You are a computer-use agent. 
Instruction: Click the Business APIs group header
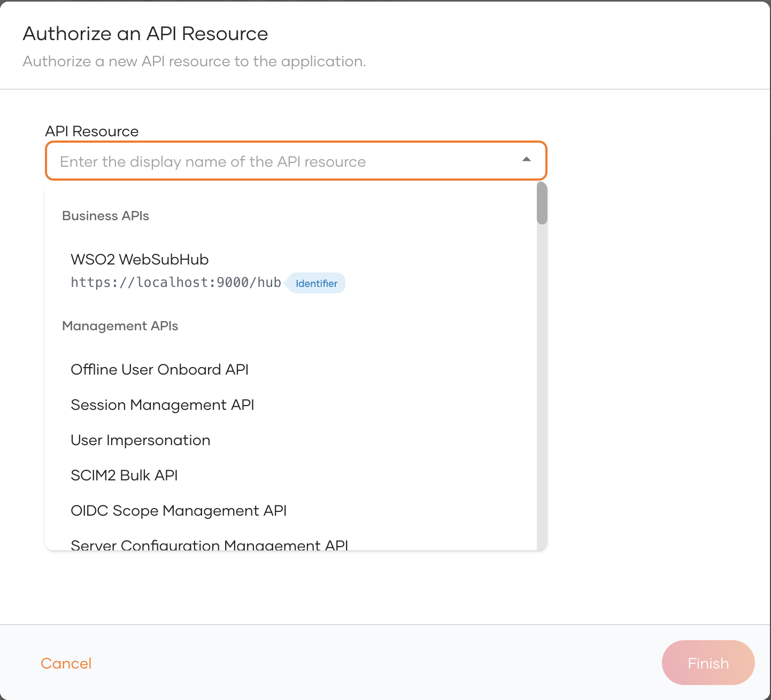[105, 216]
